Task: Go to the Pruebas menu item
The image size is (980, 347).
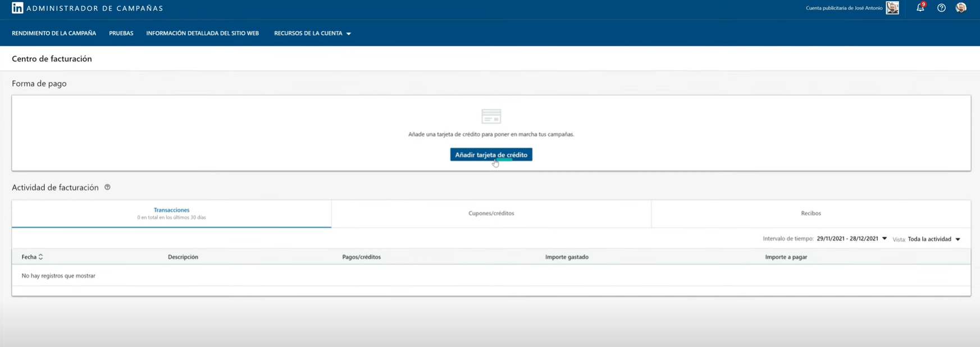Action: pyautogui.click(x=121, y=33)
